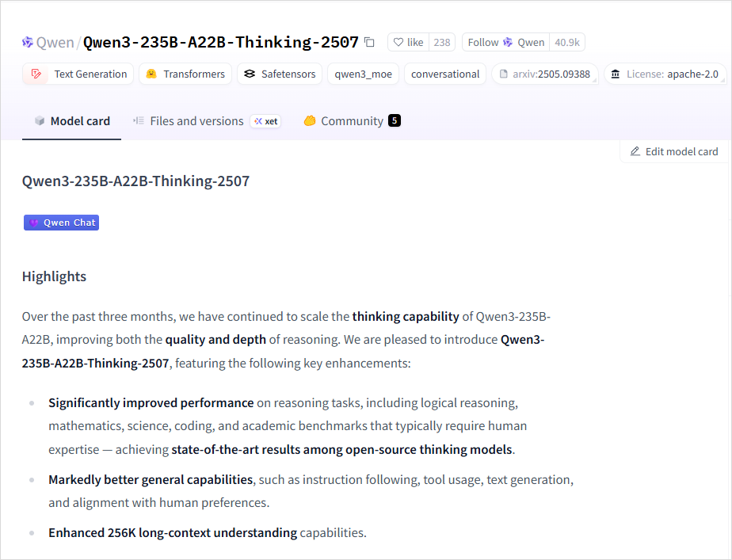This screenshot has width=732, height=560.
Task: Click the Qwen logo beside the organization name
Action: 28,43
